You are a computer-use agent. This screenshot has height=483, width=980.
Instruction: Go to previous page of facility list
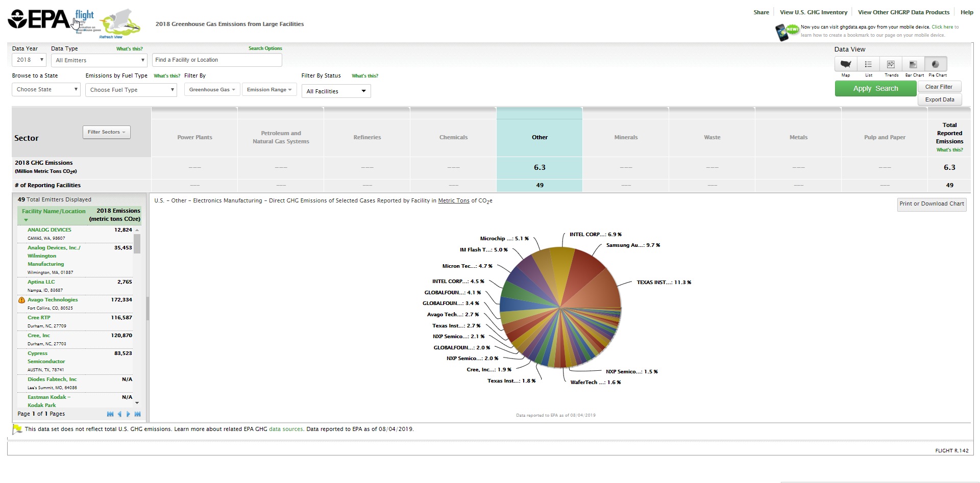(x=119, y=414)
